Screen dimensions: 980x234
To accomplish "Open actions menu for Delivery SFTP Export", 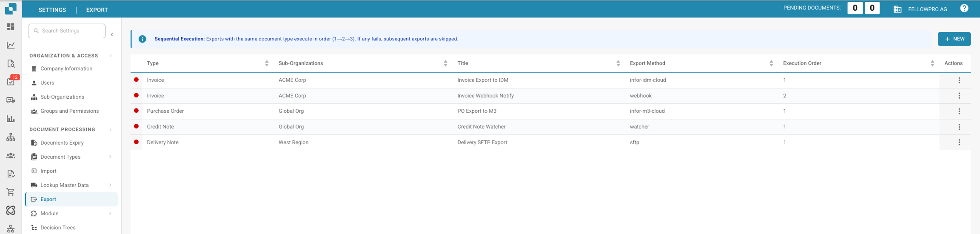I will (x=959, y=143).
